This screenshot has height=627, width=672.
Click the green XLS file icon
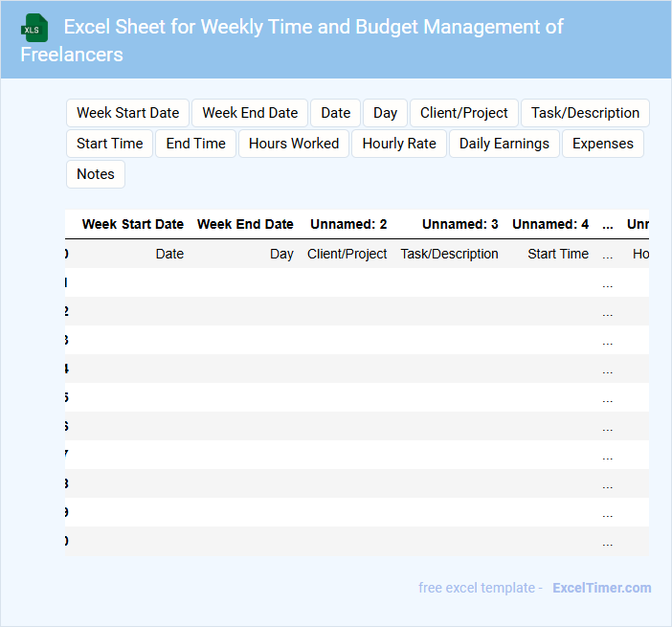pos(35,28)
